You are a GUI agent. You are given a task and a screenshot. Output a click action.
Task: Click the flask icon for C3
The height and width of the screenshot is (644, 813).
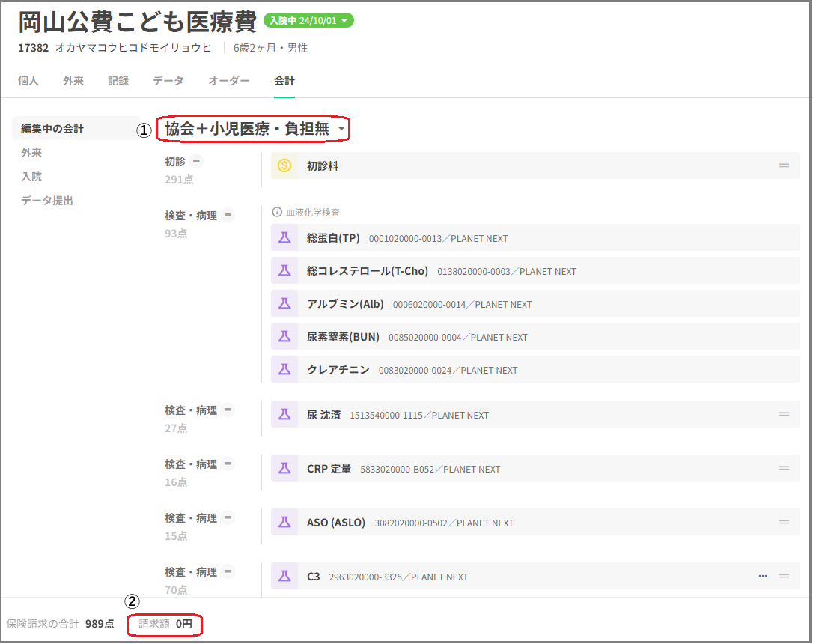click(284, 576)
